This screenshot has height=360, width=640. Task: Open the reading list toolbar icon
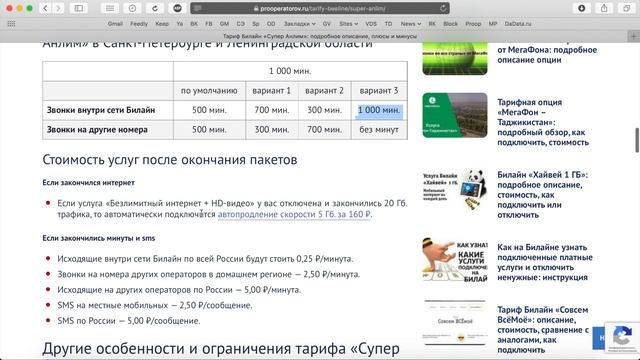click(x=110, y=8)
